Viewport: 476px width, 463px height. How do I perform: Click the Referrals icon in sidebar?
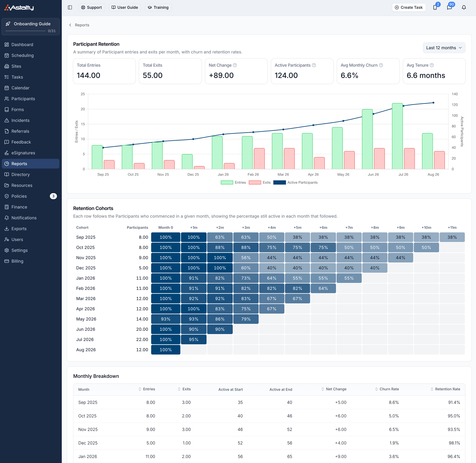click(x=7, y=131)
